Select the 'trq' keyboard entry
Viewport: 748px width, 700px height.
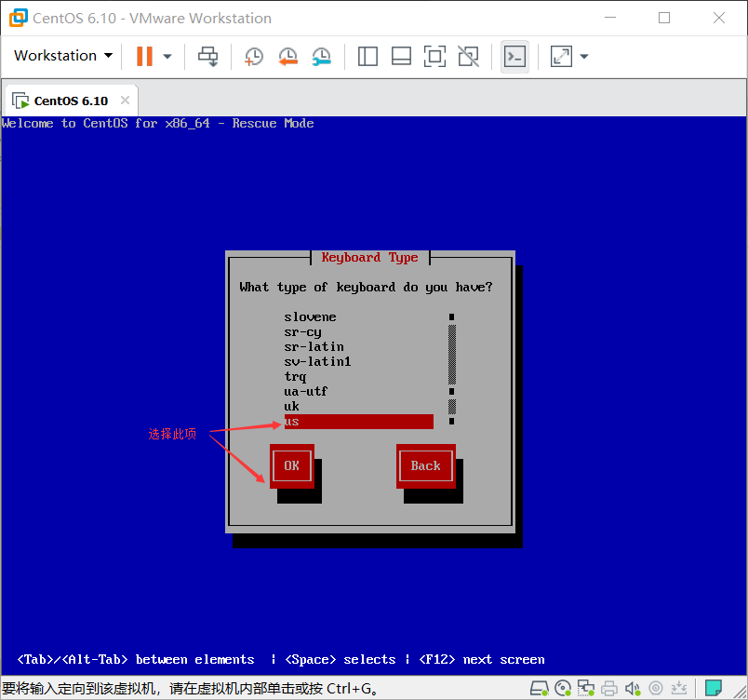point(359,376)
